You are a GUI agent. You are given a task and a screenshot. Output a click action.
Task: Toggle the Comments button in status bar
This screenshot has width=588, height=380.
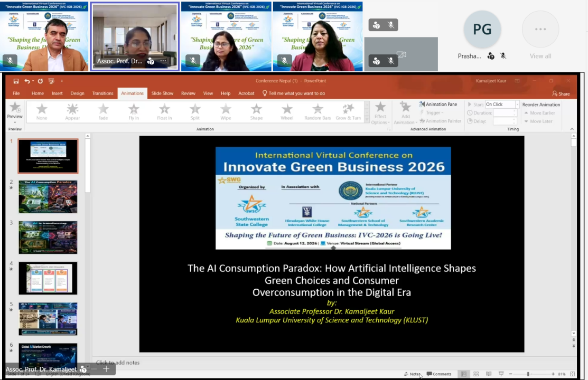[x=439, y=374]
